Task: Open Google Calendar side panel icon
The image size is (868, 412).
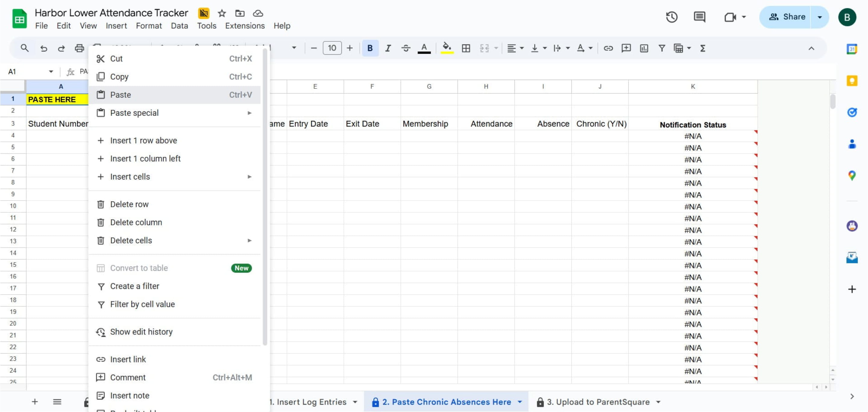Action: pos(851,49)
